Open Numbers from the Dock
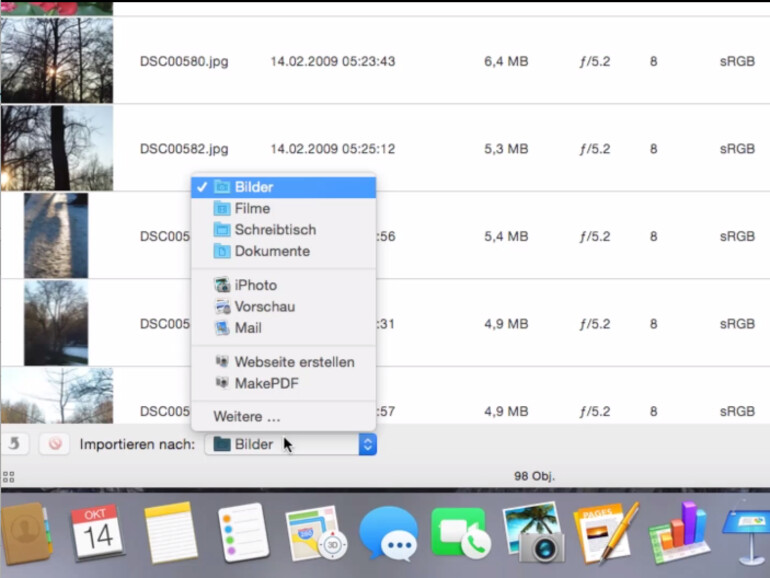This screenshot has width=770, height=578. pos(679,533)
